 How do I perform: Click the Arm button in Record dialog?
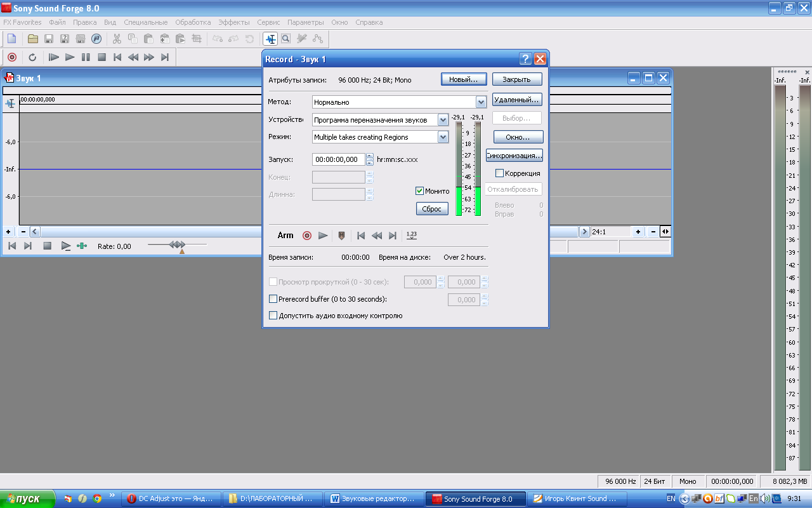pos(285,236)
